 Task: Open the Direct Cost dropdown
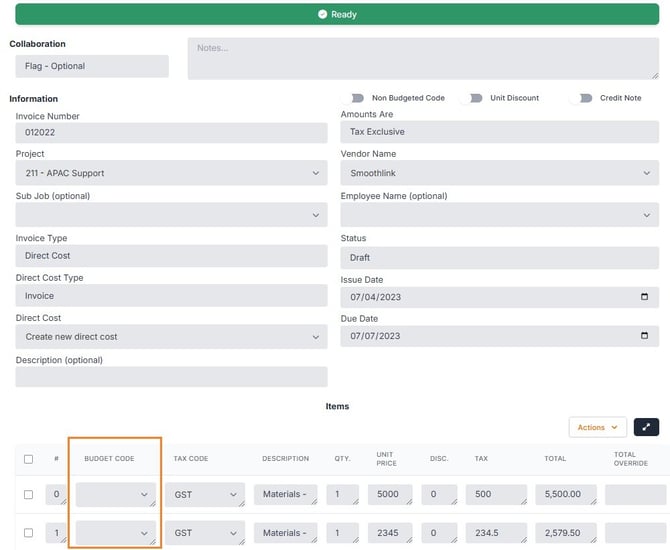tap(171, 337)
